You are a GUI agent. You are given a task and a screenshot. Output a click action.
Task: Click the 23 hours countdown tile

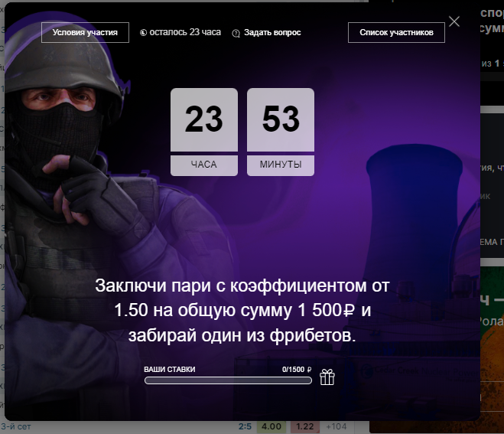click(x=204, y=119)
